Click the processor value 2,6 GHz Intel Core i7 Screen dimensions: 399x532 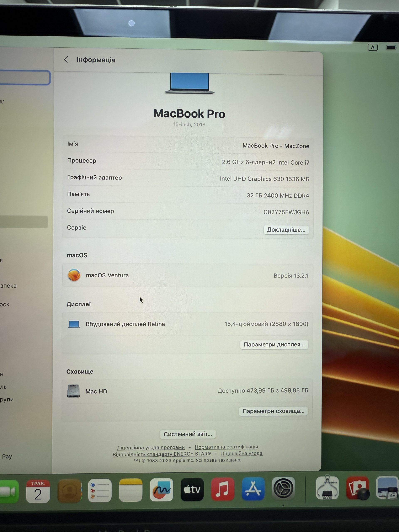tap(266, 162)
